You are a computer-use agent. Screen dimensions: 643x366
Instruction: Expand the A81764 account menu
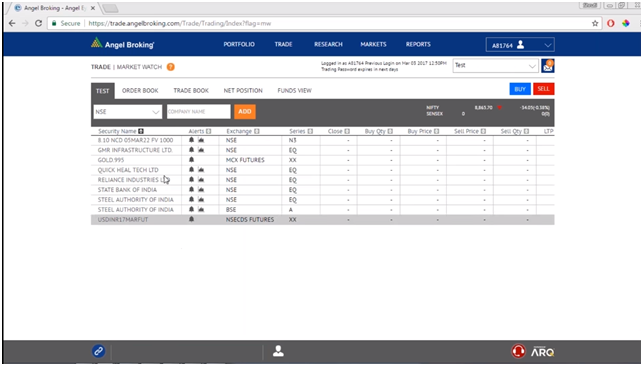click(520, 45)
